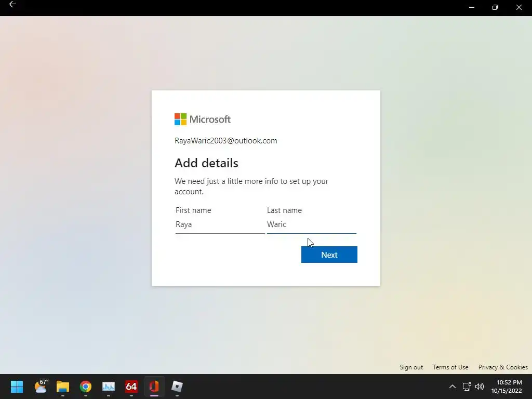Click the Sign out link
Image resolution: width=532 pixels, height=399 pixels.
(x=411, y=367)
